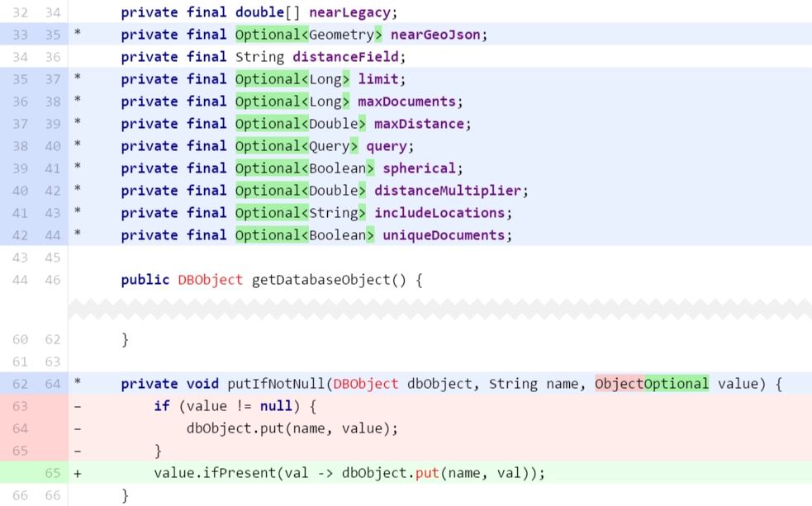Screen dimensions: 812x506
Task: Click the Optional<Query> type
Action: (297, 146)
